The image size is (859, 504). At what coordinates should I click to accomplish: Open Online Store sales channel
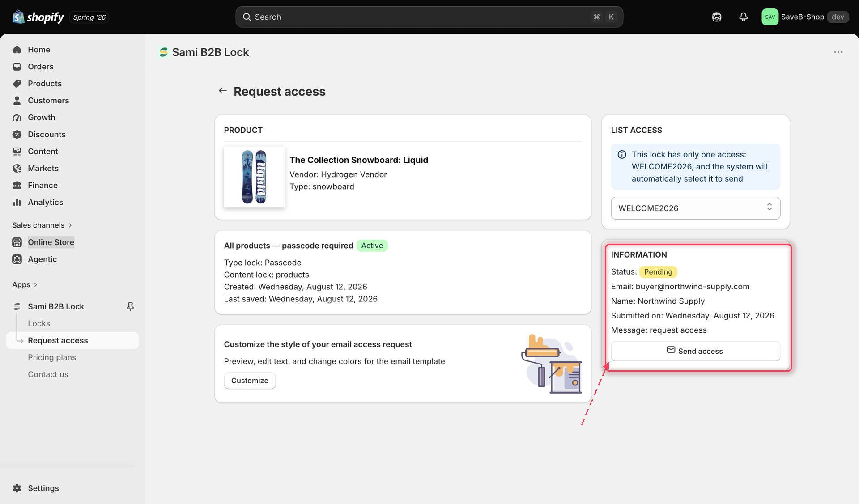[x=51, y=242]
